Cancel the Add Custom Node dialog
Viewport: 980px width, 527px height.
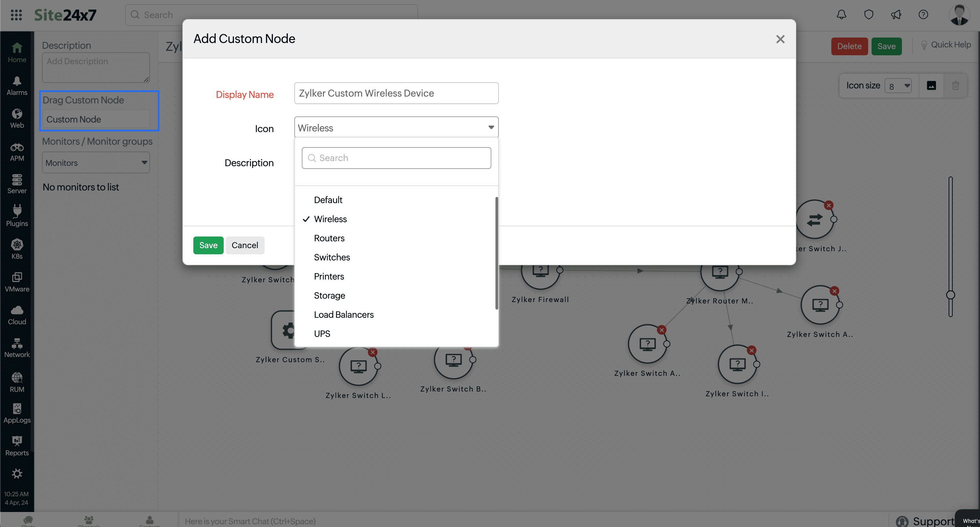[x=244, y=245]
